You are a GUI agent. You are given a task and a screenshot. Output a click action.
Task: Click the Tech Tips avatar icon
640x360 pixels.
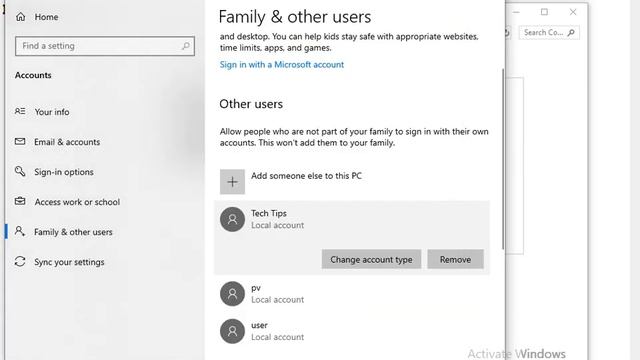click(x=232, y=219)
